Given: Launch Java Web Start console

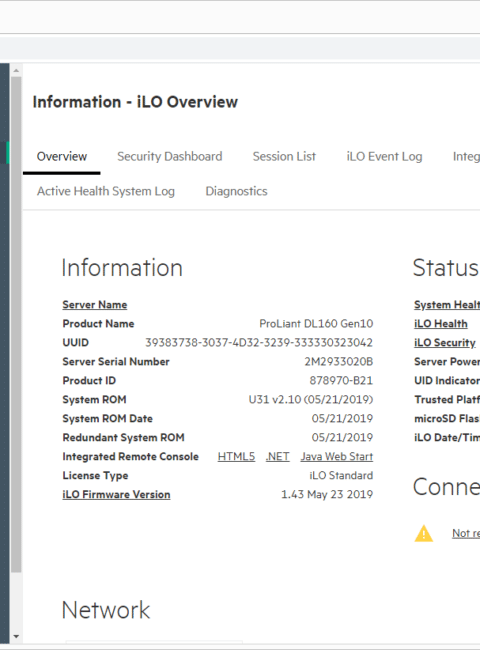Looking at the screenshot, I should [x=337, y=456].
